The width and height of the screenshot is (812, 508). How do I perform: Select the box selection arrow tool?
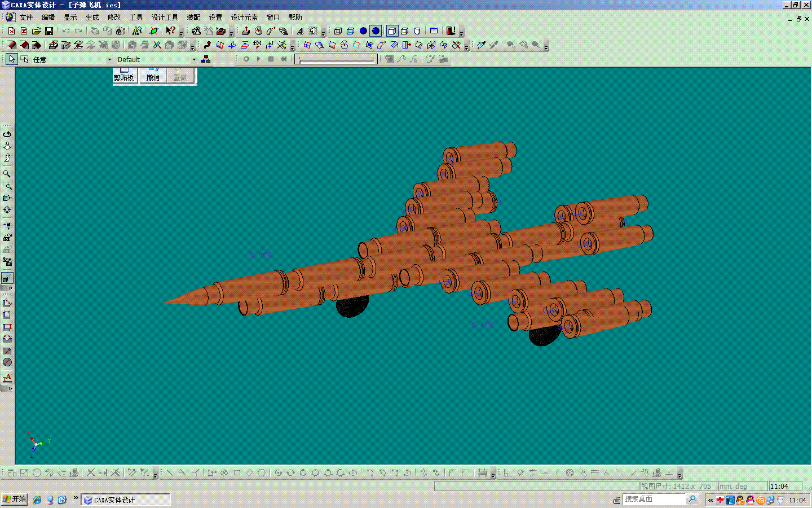24,59
